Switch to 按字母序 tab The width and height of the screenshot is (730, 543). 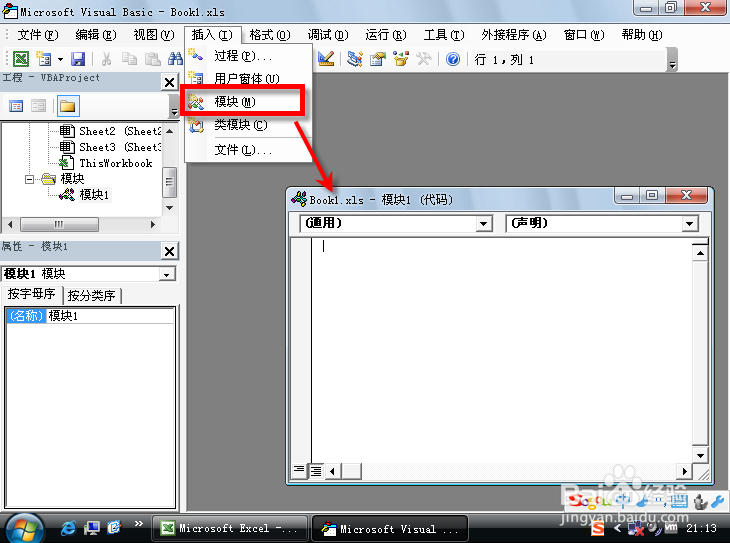(32, 294)
